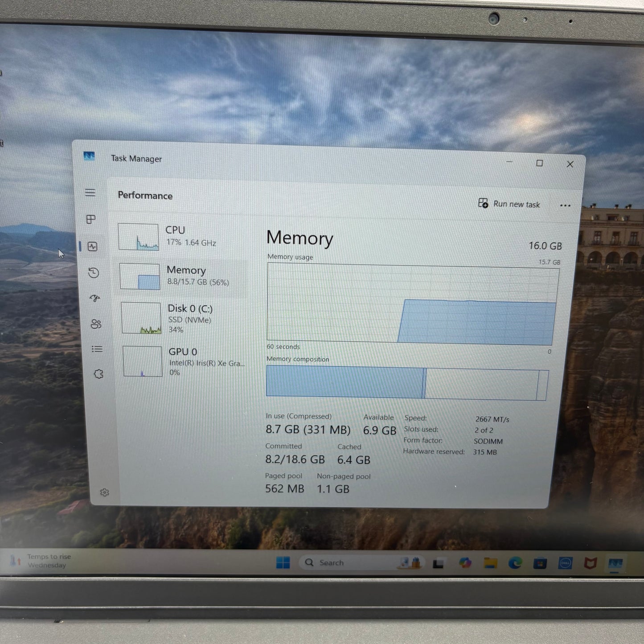Open the Services page icon

pos(98,374)
